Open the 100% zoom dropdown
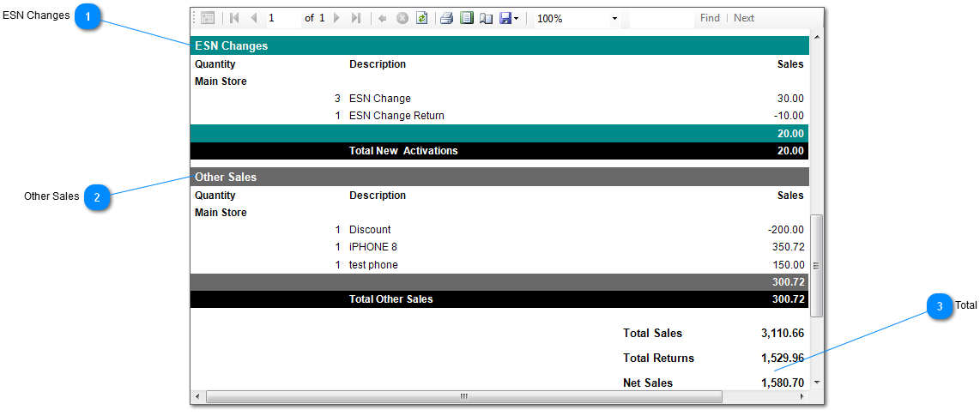Image resolution: width=980 pixels, height=416 pixels. pyautogui.click(x=615, y=19)
